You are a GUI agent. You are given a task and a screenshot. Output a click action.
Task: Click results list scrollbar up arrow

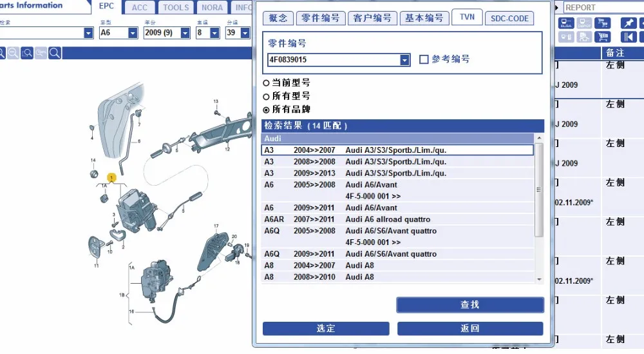click(x=539, y=138)
